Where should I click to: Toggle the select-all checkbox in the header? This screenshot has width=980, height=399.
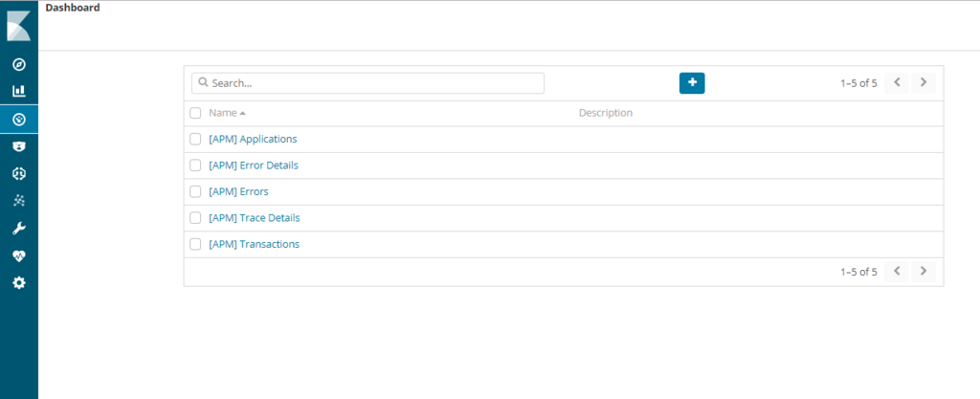(x=195, y=113)
